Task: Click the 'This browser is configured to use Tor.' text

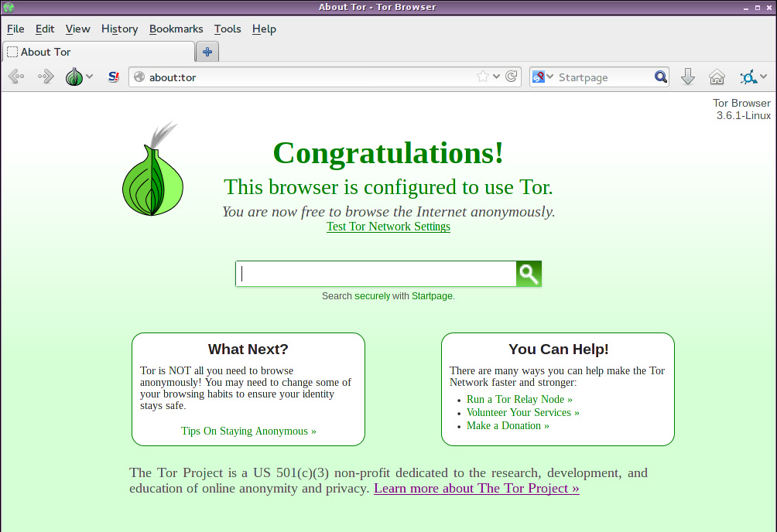Action: 388,187
